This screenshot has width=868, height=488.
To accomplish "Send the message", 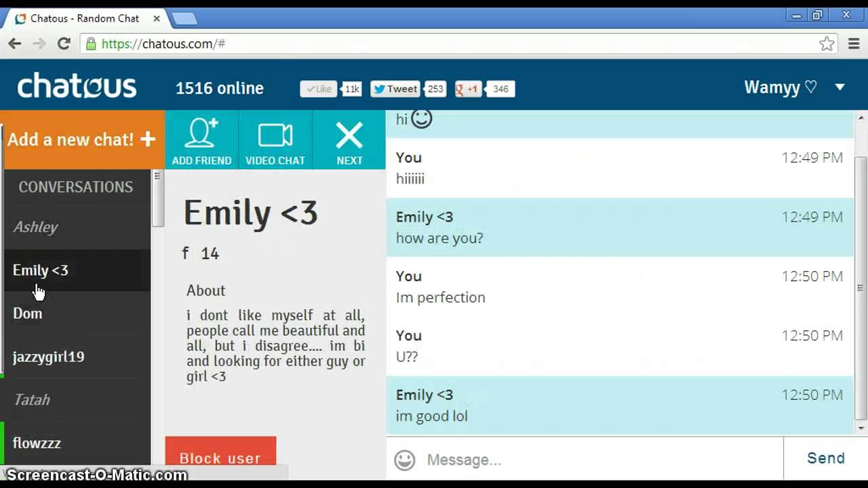I will pyautogui.click(x=825, y=458).
